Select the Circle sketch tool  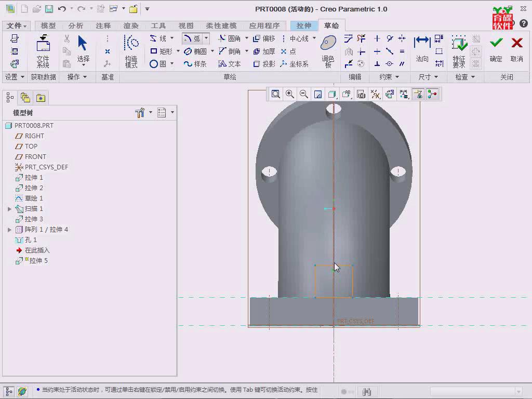[158, 64]
